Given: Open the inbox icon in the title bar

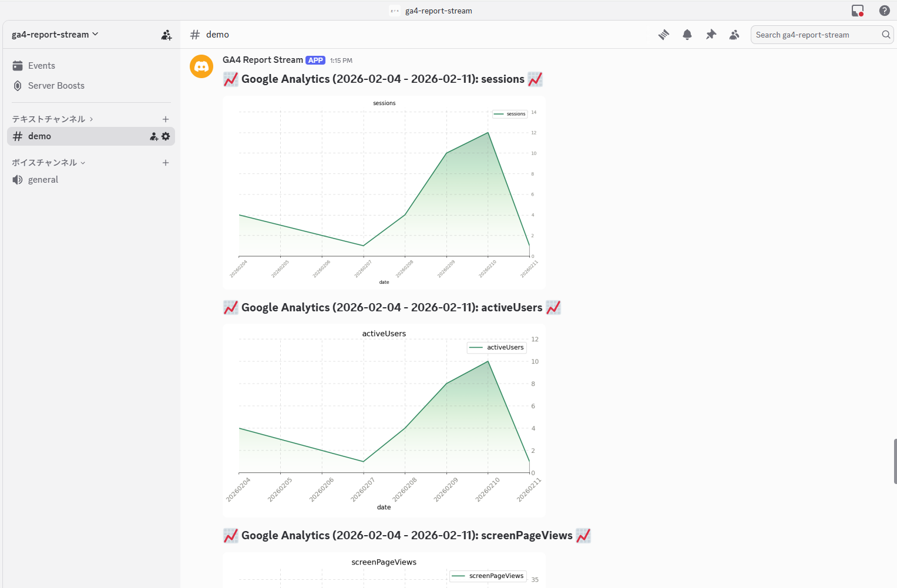Looking at the screenshot, I should [858, 11].
